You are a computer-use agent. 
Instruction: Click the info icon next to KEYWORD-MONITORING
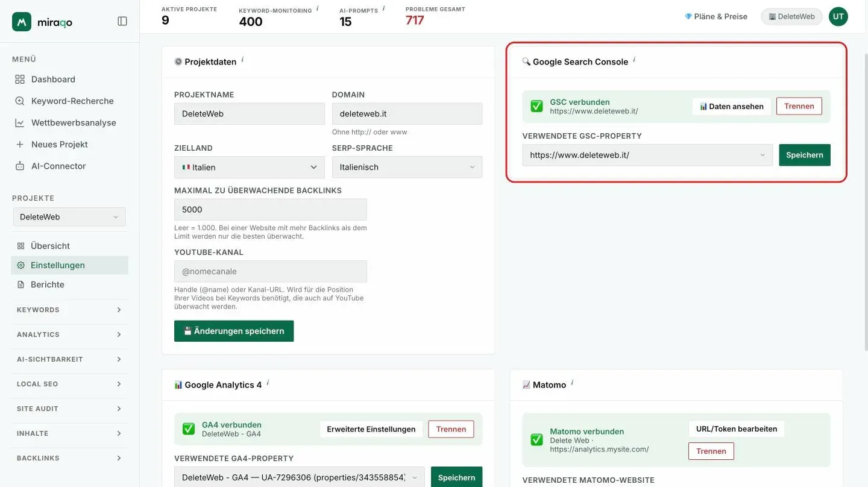click(x=318, y=9)
